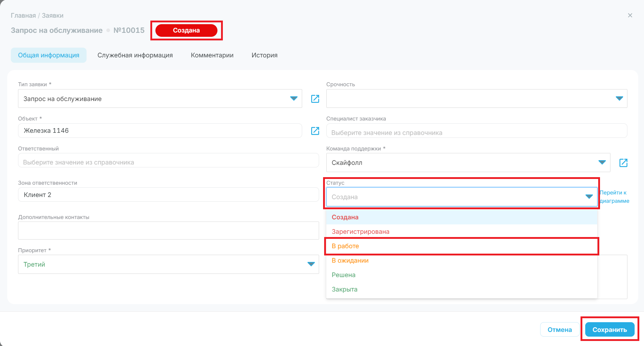Choose the В работе status
This screenshot has height=346, width=644.
pyautogui.click(x=462, y=246)
